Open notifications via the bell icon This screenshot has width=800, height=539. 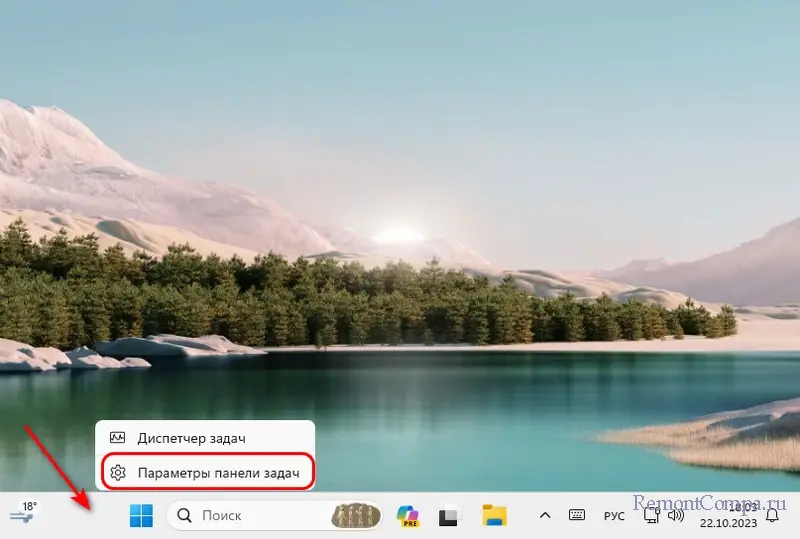tap(772, 516)
